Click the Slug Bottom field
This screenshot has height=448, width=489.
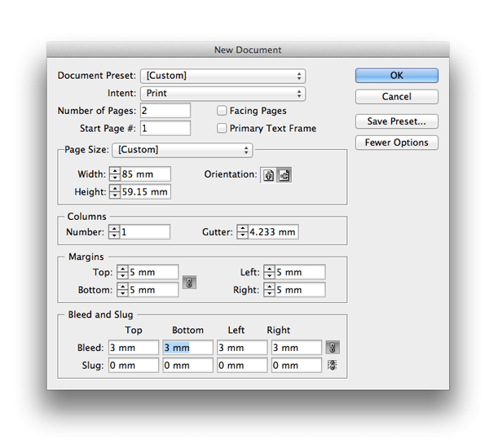click(187, 365)
